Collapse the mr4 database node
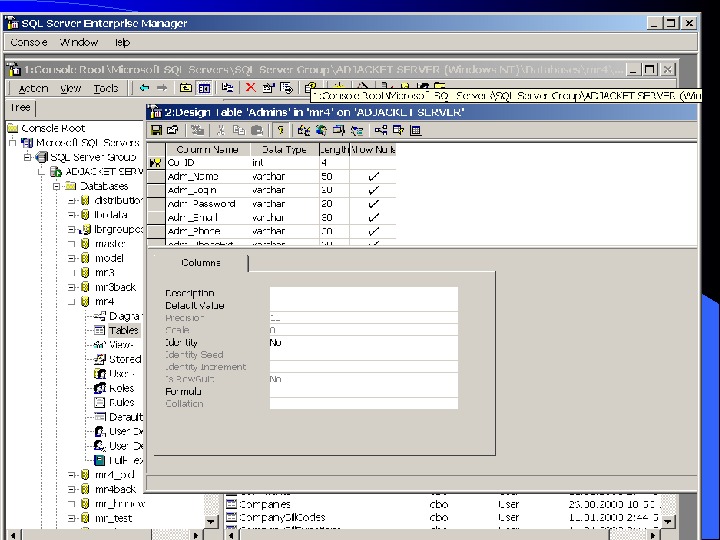The width and height of the screenshot is (720, 540). [71, 302]
